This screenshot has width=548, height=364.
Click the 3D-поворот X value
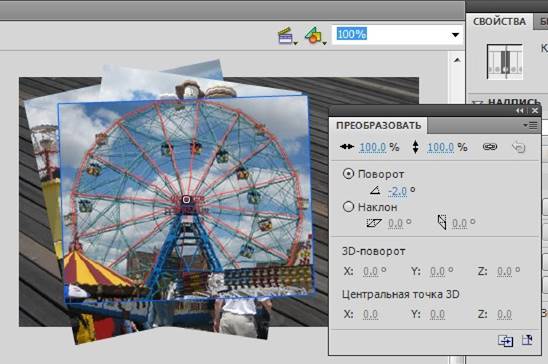(x=370, y=271)
